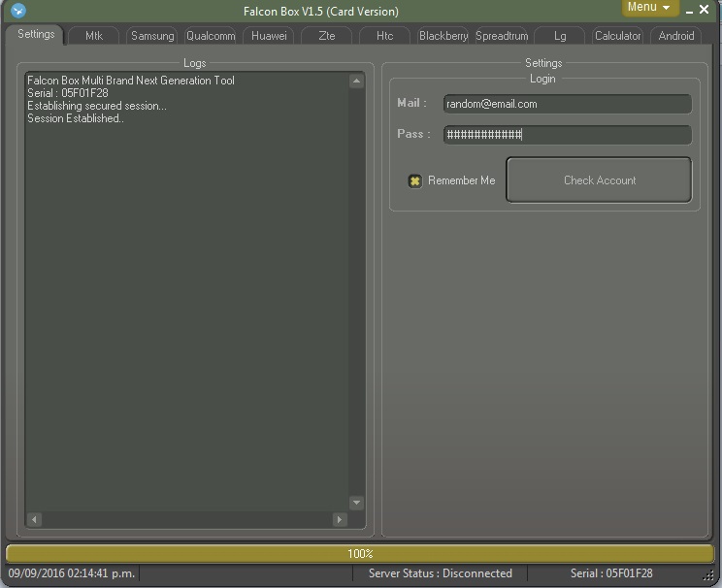Click 'Establishing secured session...' log line
The image size is (722, 588).
click(x=97, y=106)
